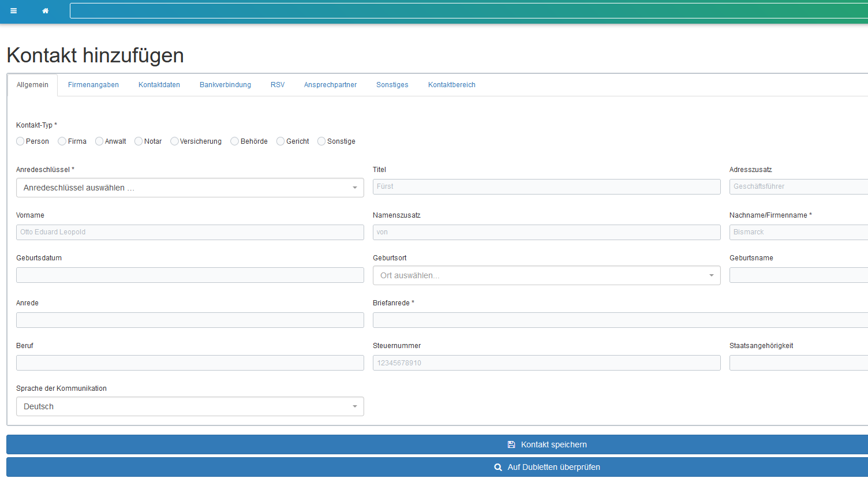Focus the top search bar field
868x482 pixels.
point(469,11)
